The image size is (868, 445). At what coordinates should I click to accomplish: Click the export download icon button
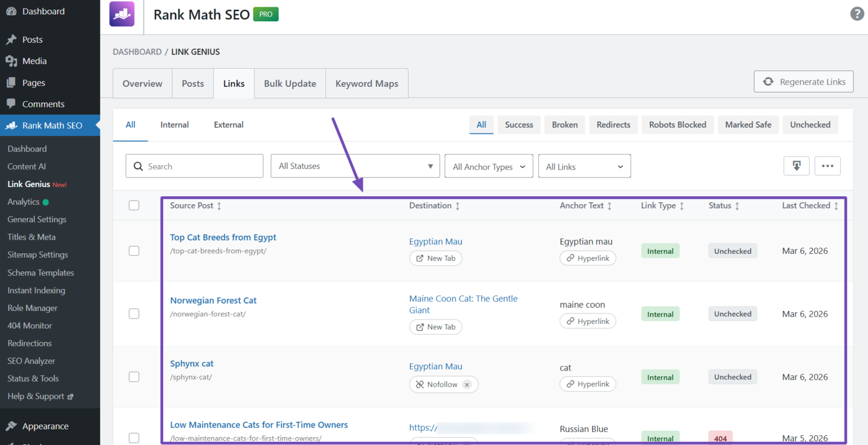point(797,166)
